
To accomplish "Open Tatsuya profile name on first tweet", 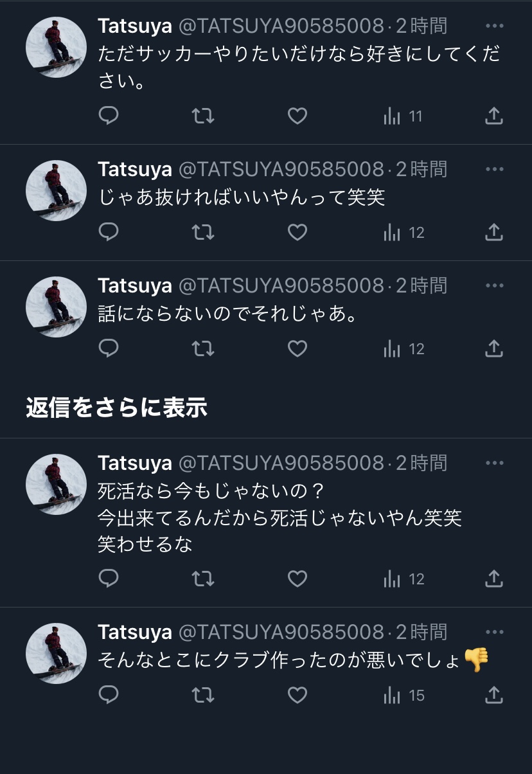I will click(135, 26).
